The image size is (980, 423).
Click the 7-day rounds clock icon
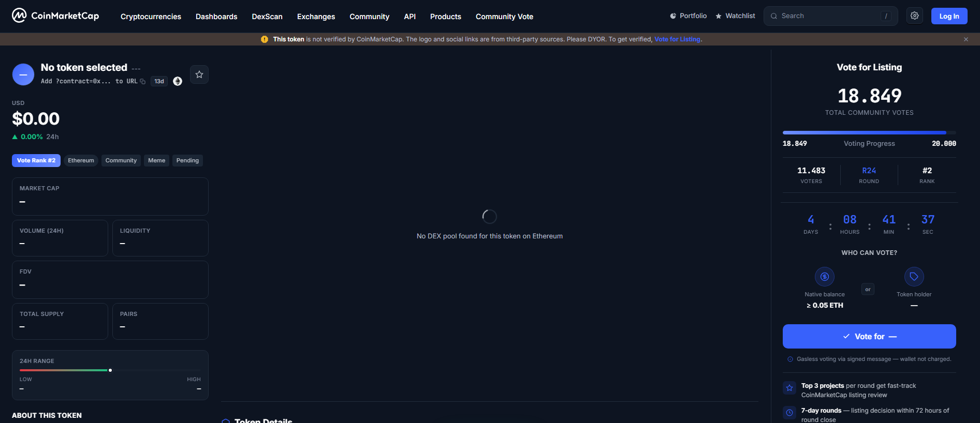(x=789, y=413)
